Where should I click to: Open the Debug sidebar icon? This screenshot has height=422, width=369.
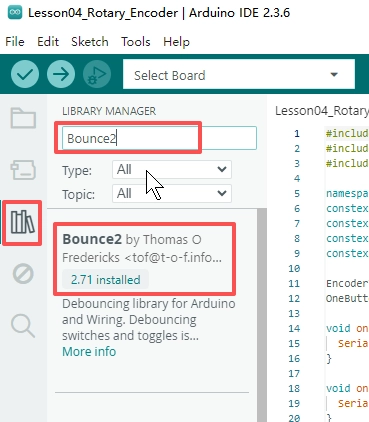click(23, 274)
